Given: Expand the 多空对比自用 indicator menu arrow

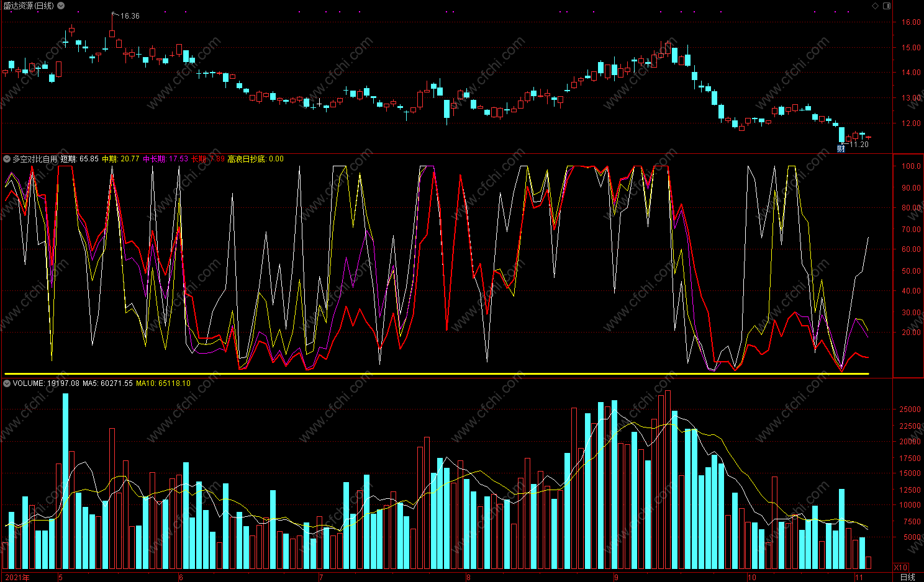Looking at the screenshot, I should point(7,159).
